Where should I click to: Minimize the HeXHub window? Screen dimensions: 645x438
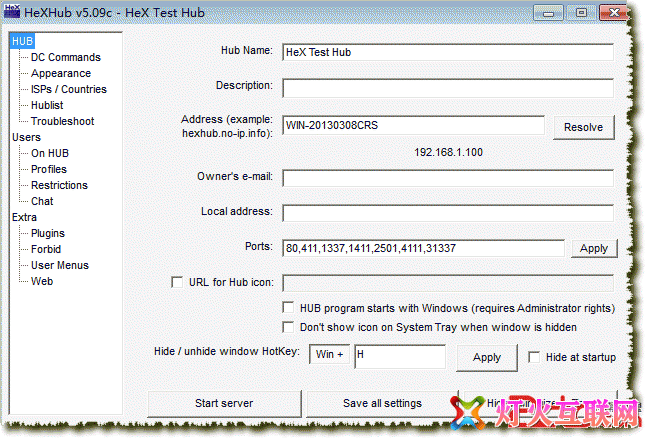coord(548,13)
